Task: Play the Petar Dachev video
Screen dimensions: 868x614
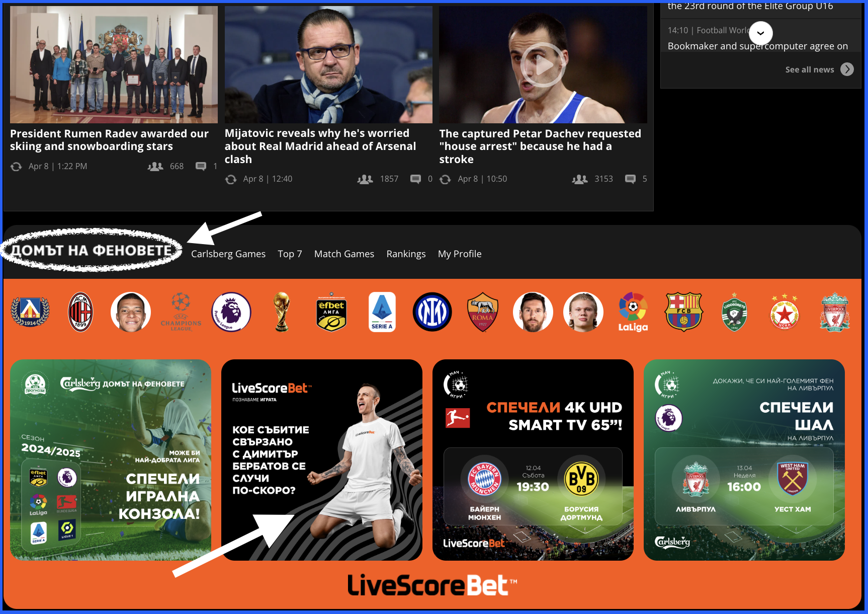Action: point(543,65)
